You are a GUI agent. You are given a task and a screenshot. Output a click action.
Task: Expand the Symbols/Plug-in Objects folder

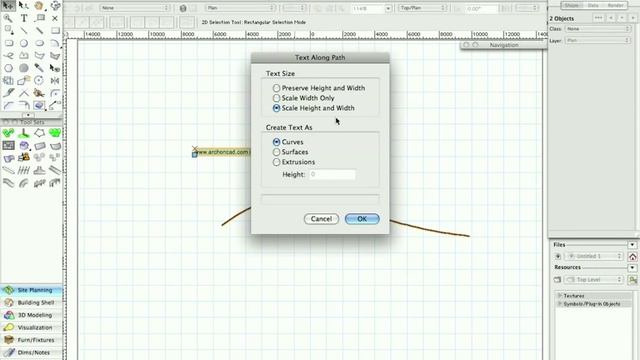tap(560, 304)
